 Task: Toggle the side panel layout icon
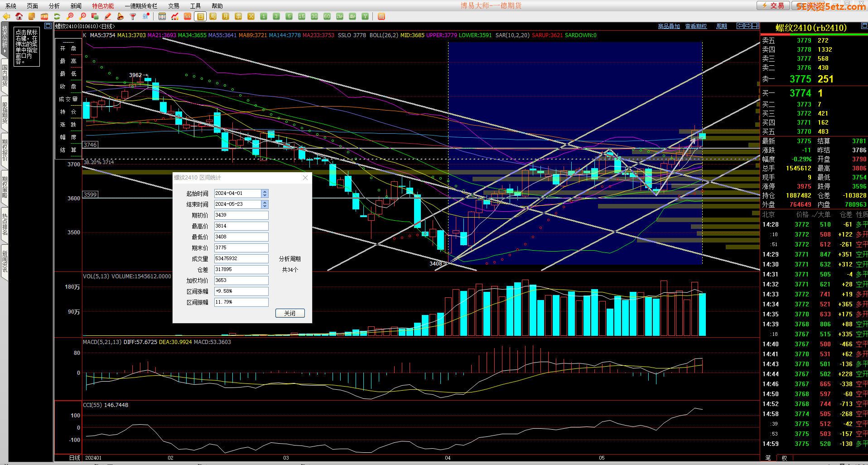756,26
